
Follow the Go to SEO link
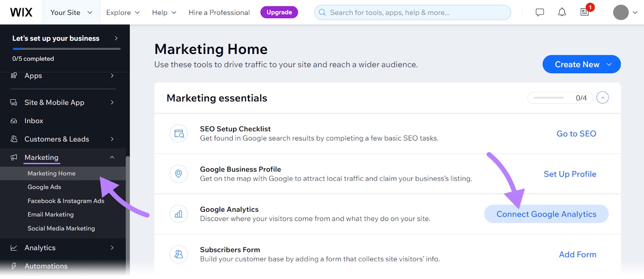[x=576, y=133]
